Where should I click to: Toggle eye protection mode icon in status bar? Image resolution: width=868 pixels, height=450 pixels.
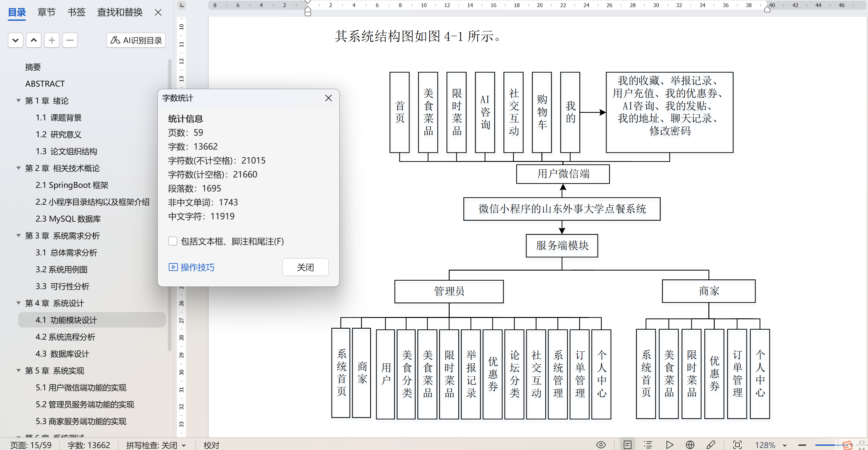click(x=601, y=444)
